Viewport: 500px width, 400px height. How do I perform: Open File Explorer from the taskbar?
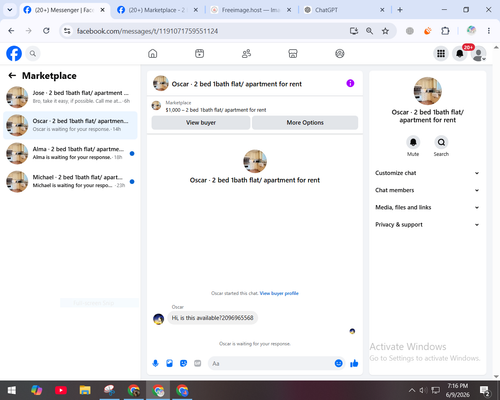coord(85,390)
